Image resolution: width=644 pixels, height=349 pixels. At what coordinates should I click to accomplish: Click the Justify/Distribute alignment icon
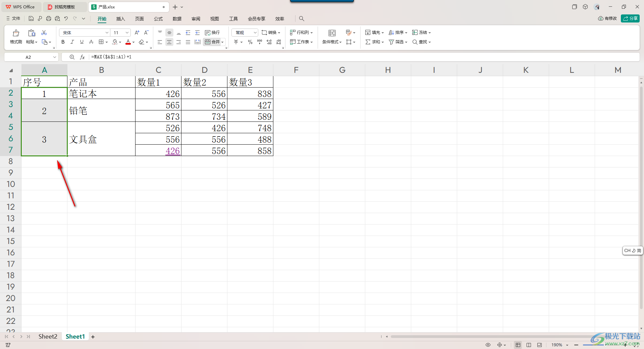(188, 42)
